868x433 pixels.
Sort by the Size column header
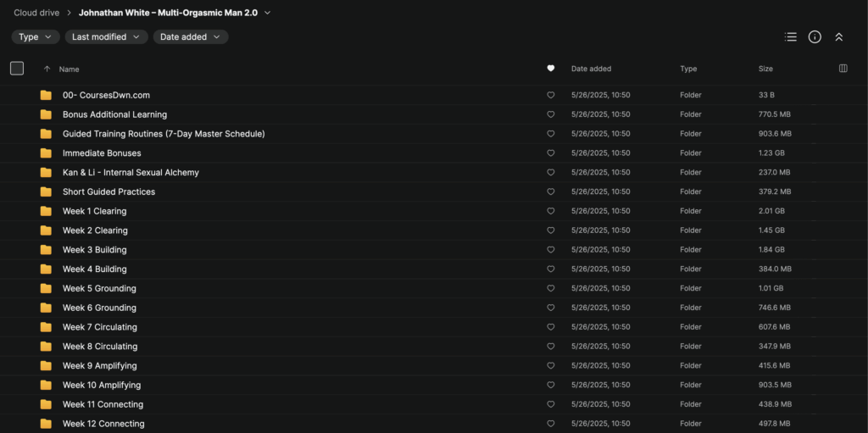[x=767, y=69]
